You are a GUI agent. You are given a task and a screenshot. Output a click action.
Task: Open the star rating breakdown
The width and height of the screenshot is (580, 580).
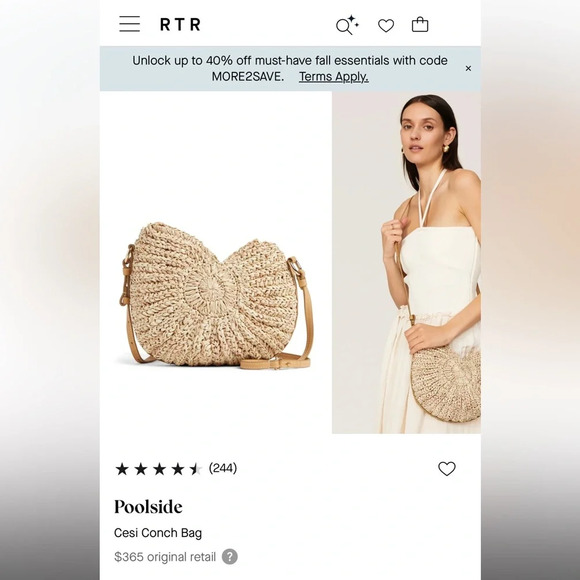[159, 469]
